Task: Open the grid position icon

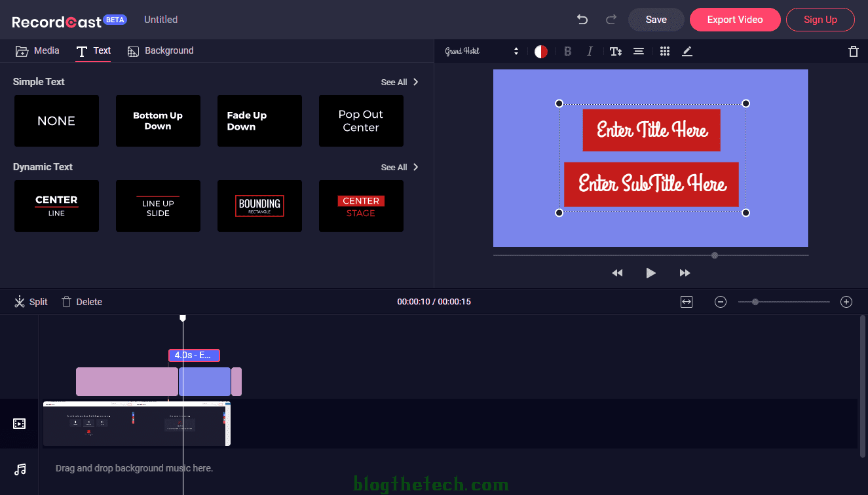Action: pos(664,52)
